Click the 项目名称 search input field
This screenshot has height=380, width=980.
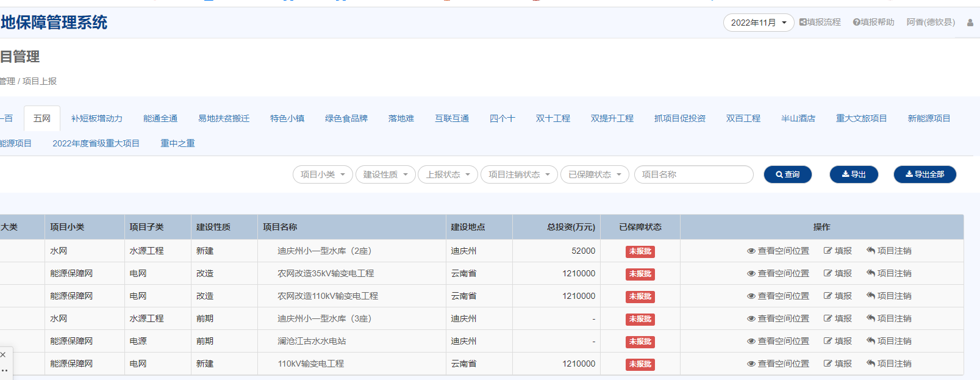693,174
